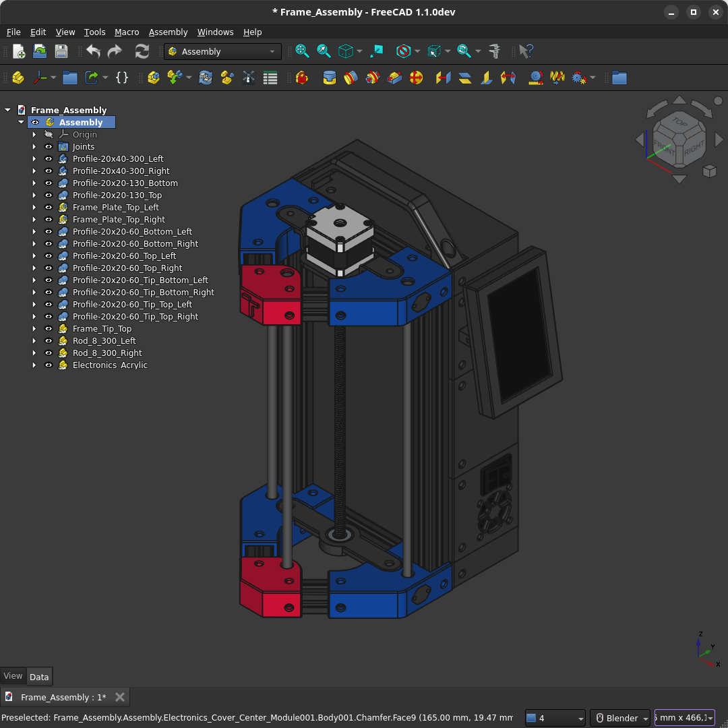Open the Edit menu

pyautogui.click(x=38, y=32)
